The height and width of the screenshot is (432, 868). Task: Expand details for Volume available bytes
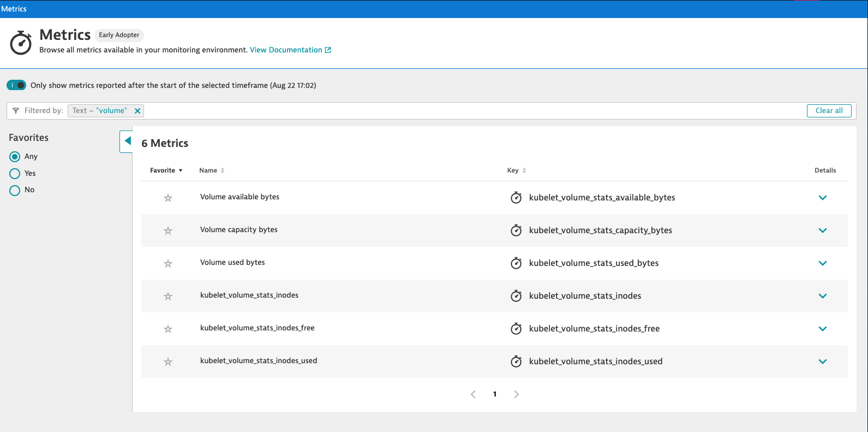click(x=823, y=198)
